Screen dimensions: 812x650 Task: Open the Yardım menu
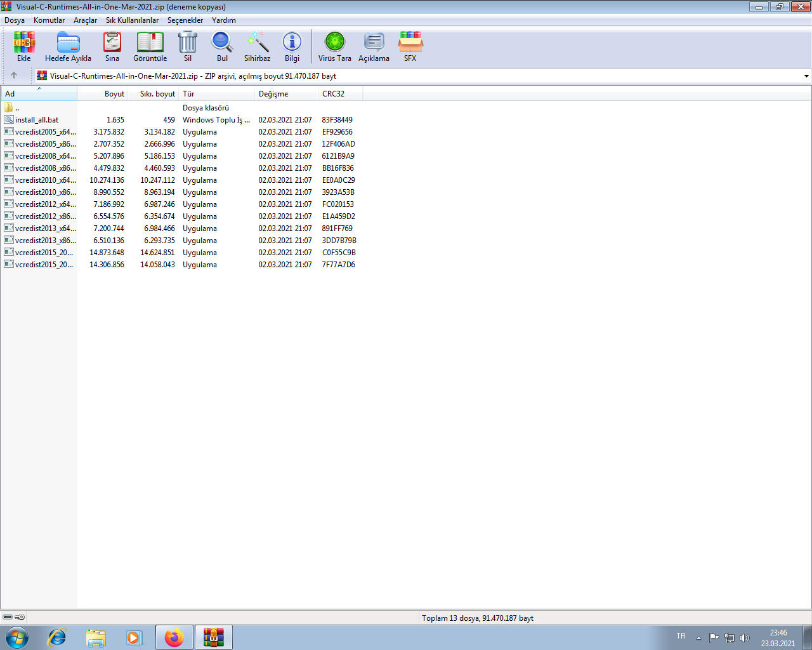point(224,20)
